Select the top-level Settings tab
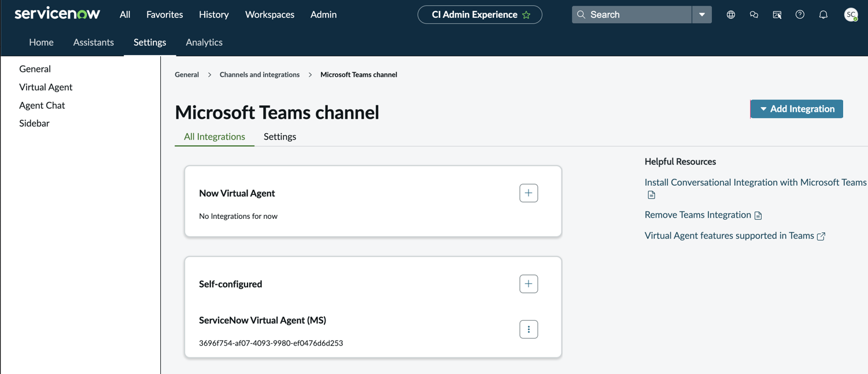Viewport: 868px width, 374px height. (150, 42)
